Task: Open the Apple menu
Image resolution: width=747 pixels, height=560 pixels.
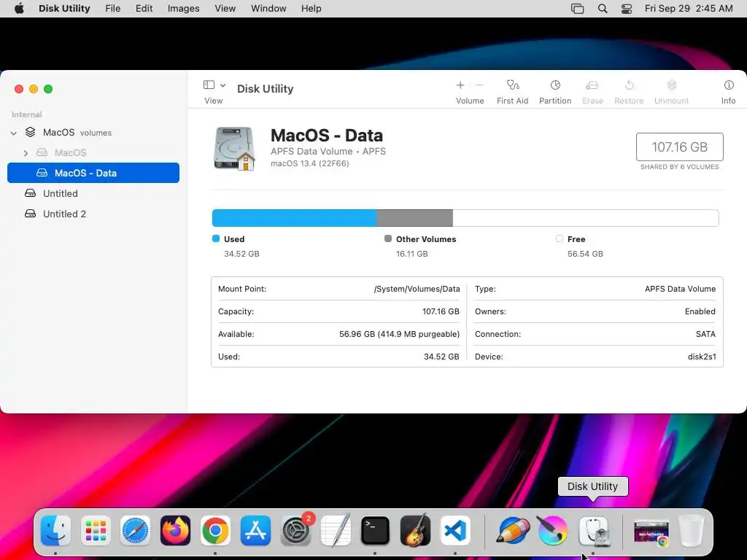Action: [19, 9]
